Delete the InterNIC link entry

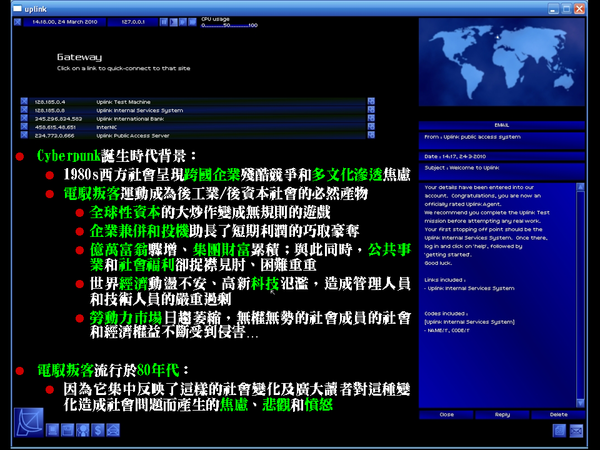click(24, 127)
